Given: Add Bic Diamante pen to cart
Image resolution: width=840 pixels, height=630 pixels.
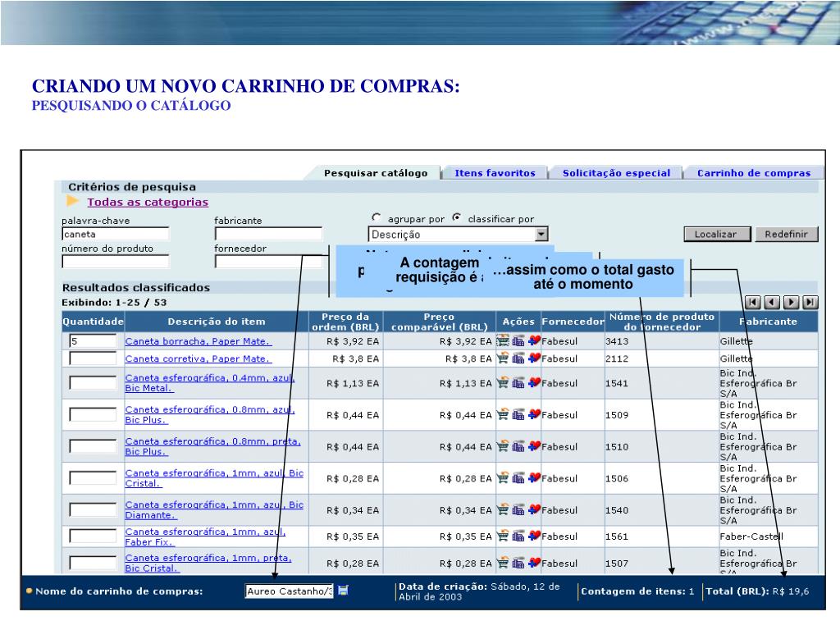Looking at the screenshot, I should 503,510.
